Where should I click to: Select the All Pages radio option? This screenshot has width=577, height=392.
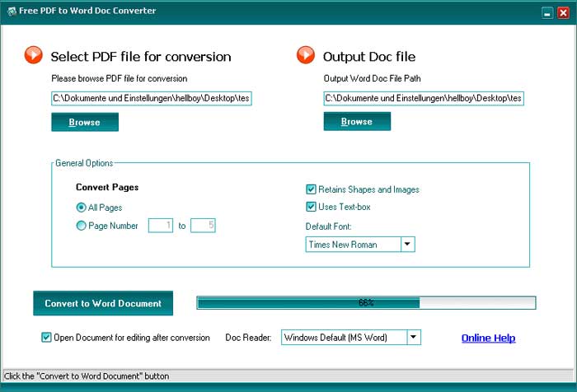[81, 208]
